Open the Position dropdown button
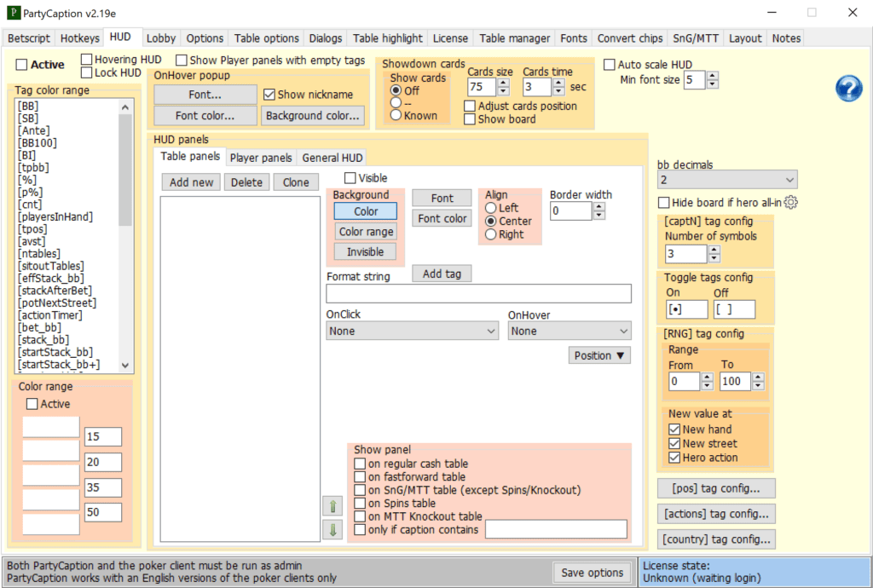Screen dimensions: 873x588 (599, 355)
